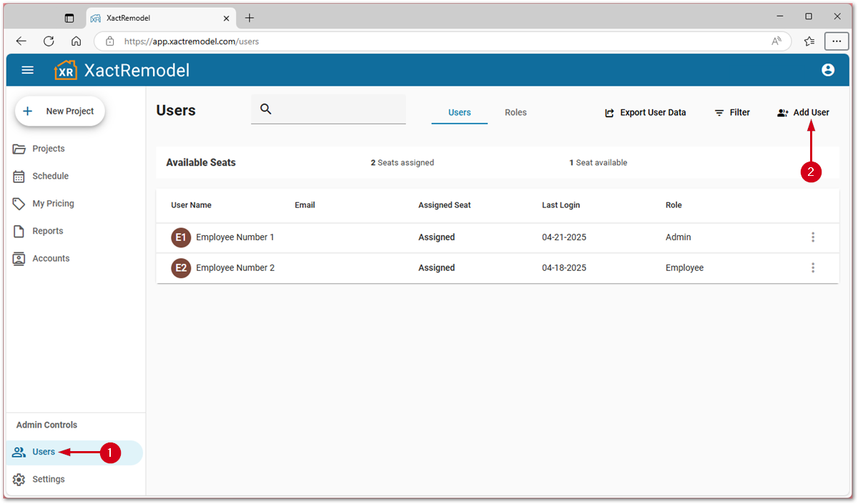Select Employee Number 1 name
This screenshot has width=858, height=504.
(235, 237)
